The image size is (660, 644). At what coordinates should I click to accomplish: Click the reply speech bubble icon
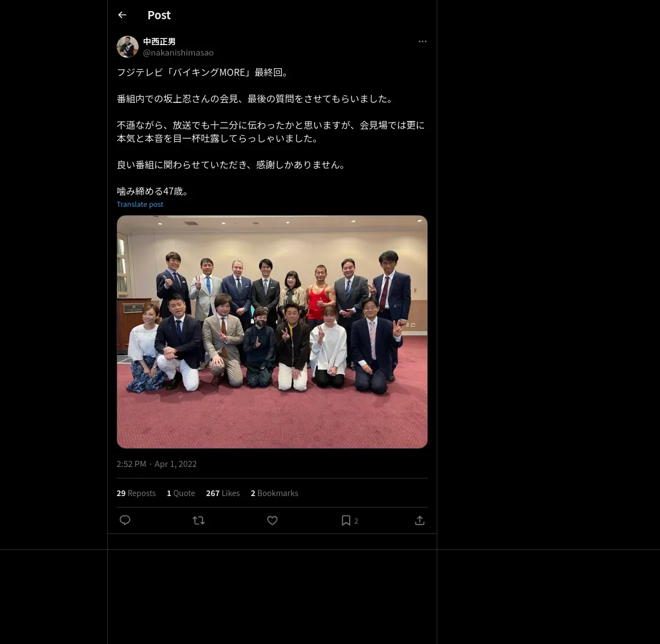coord(125,520)
